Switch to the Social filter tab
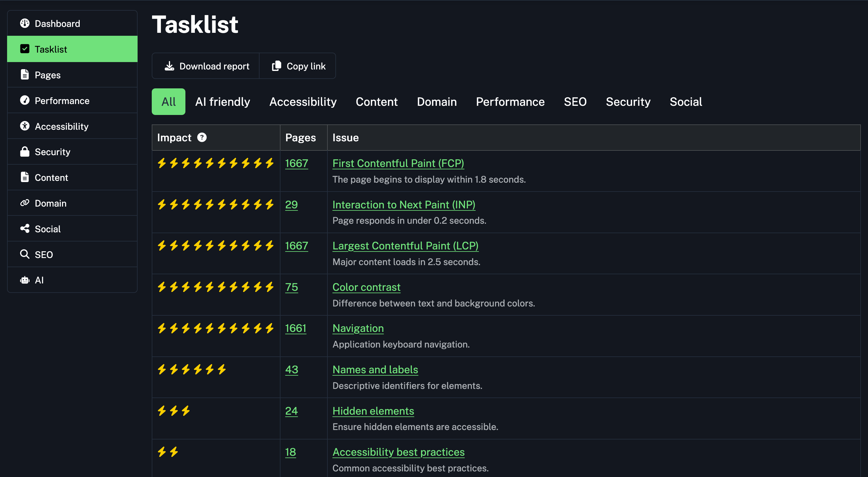The image size is (868, 477). 686,102
